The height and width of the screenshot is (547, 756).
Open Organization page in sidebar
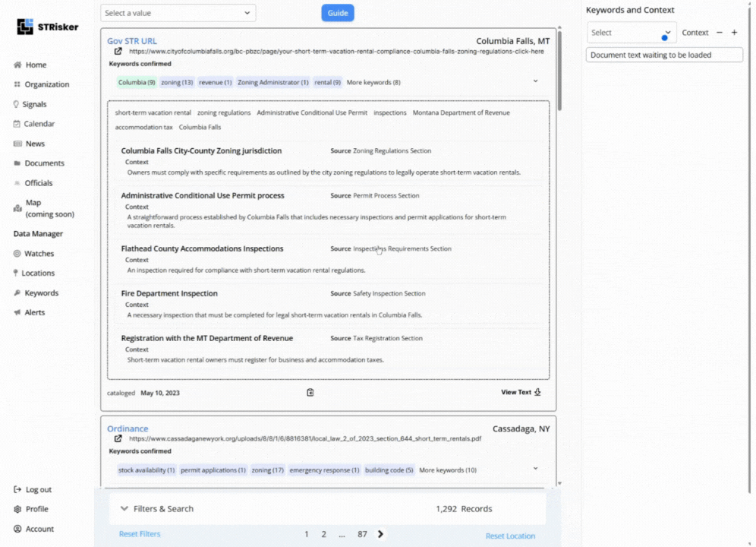pyautogui.click(x=47, y=84)
